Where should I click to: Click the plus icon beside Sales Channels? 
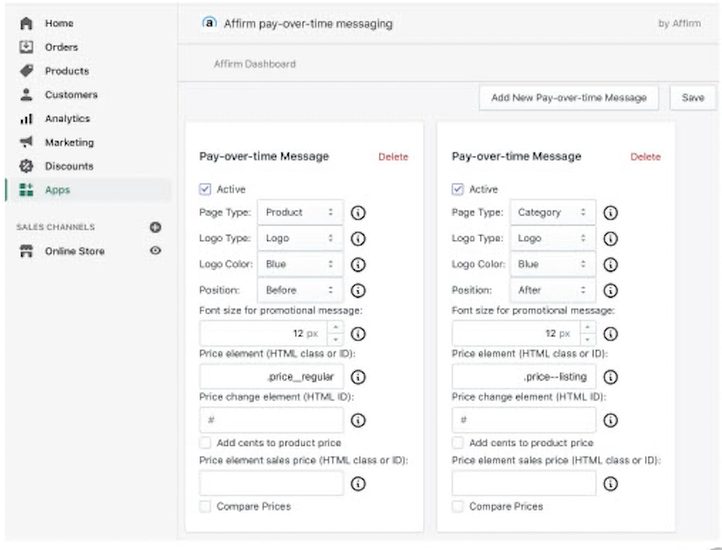(155, 227)
